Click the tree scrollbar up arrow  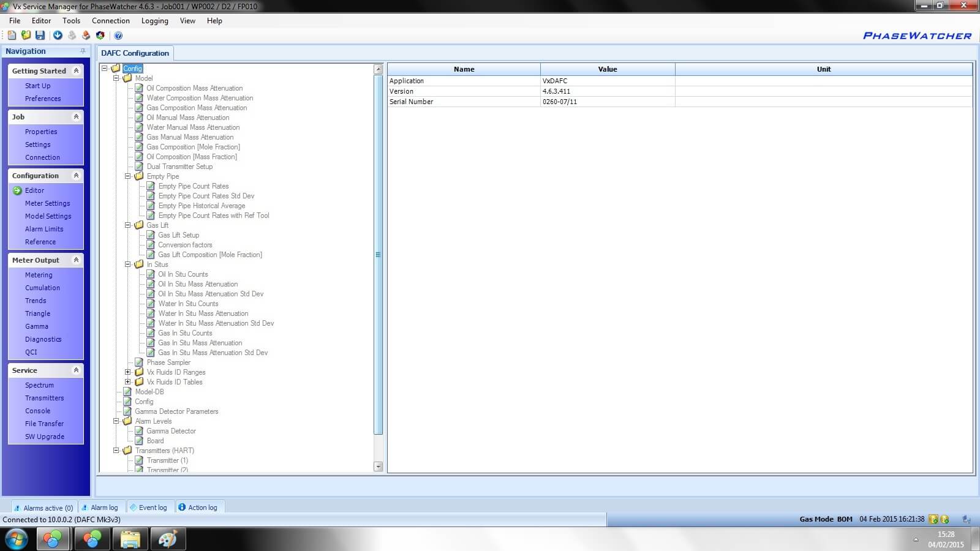[378, 69]
